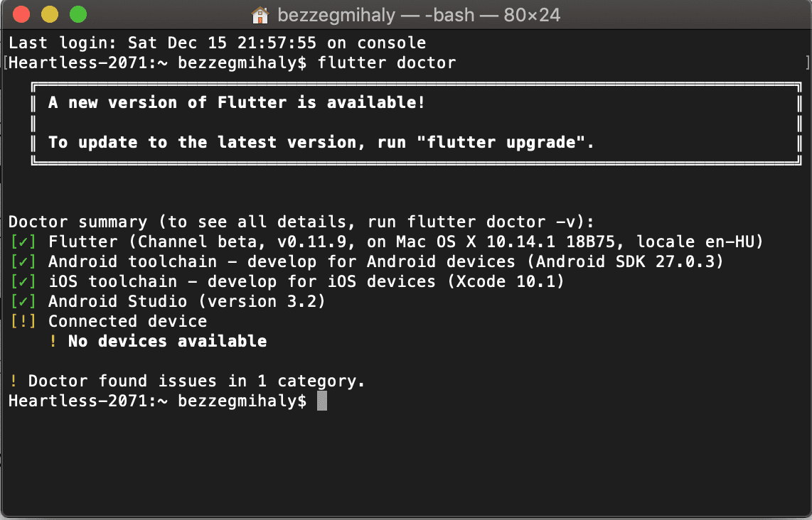Minimize the Terminal window with yellow button
812x520 pixels.
(x=50, y=14)
